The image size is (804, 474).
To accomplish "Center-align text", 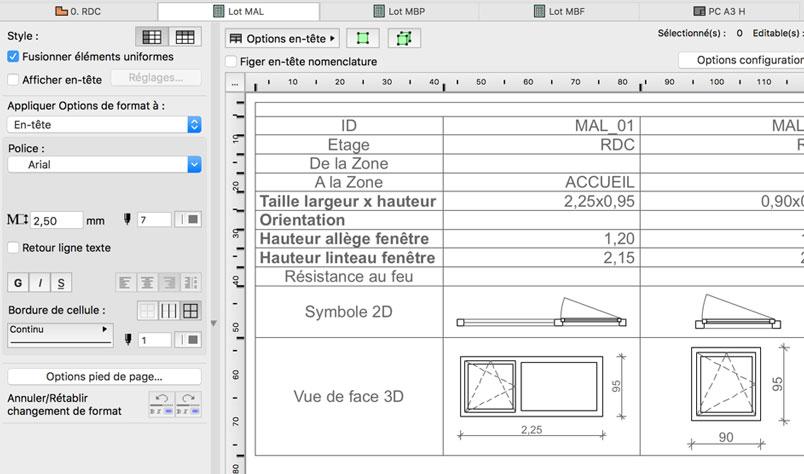I will (147, 283).
